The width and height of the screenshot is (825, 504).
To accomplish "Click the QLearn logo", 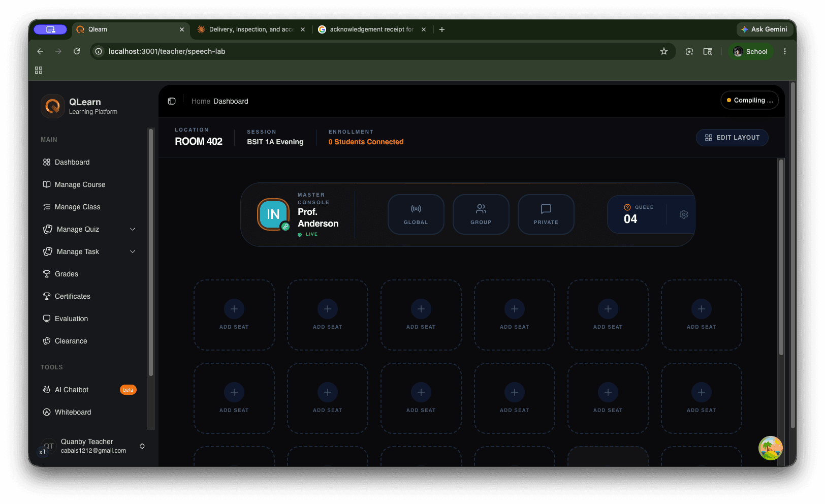I will 53,106.
